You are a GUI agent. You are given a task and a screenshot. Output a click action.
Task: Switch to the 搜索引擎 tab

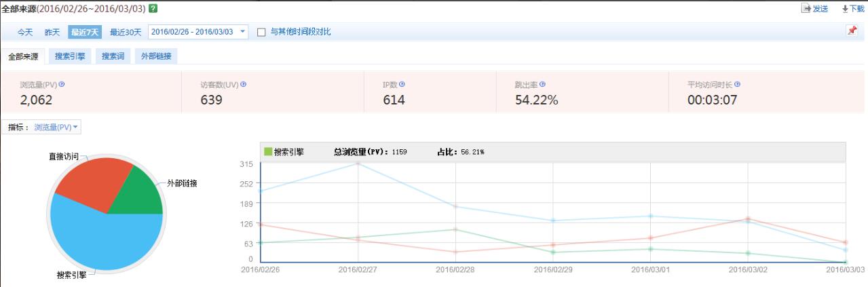click(x=70, y=56)
